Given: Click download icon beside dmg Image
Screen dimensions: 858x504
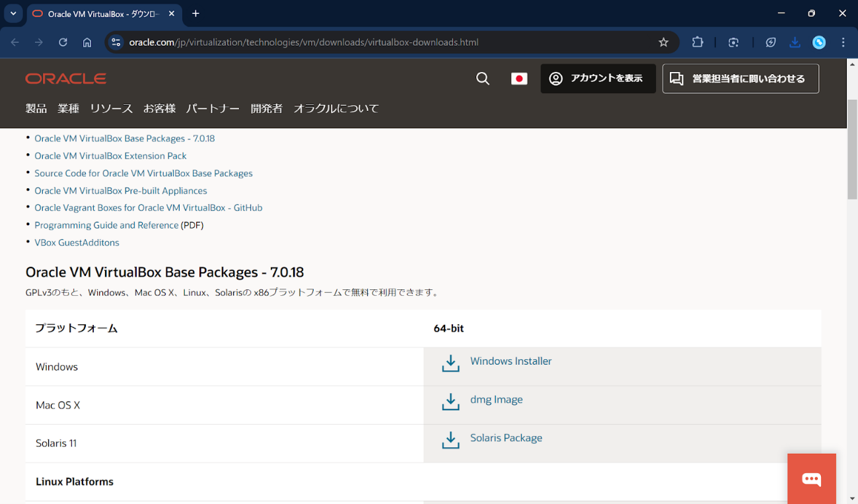Looking at the screenshot, I should click(x=450, y=402).
